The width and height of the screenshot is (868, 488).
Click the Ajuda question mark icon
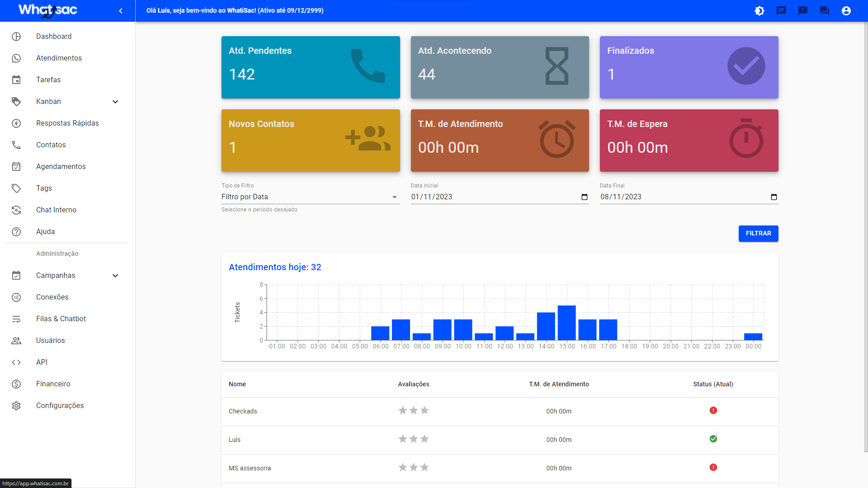(16, 232)
